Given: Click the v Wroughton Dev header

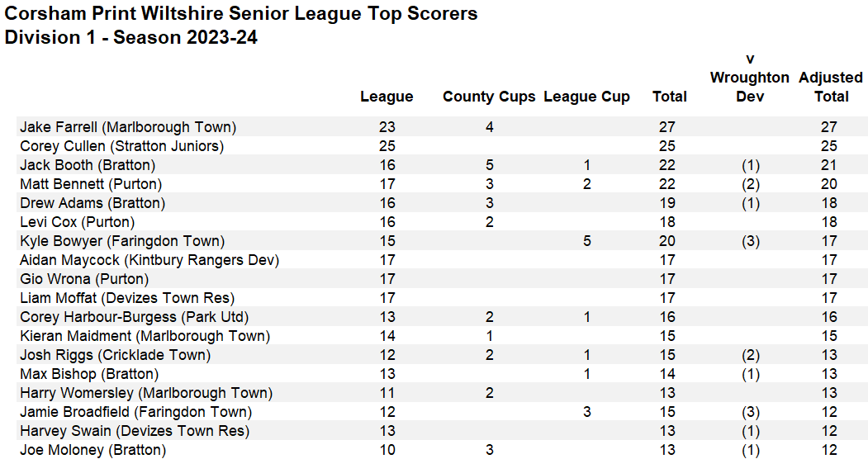Looking at the screenshot, I should tap(750, 78).
